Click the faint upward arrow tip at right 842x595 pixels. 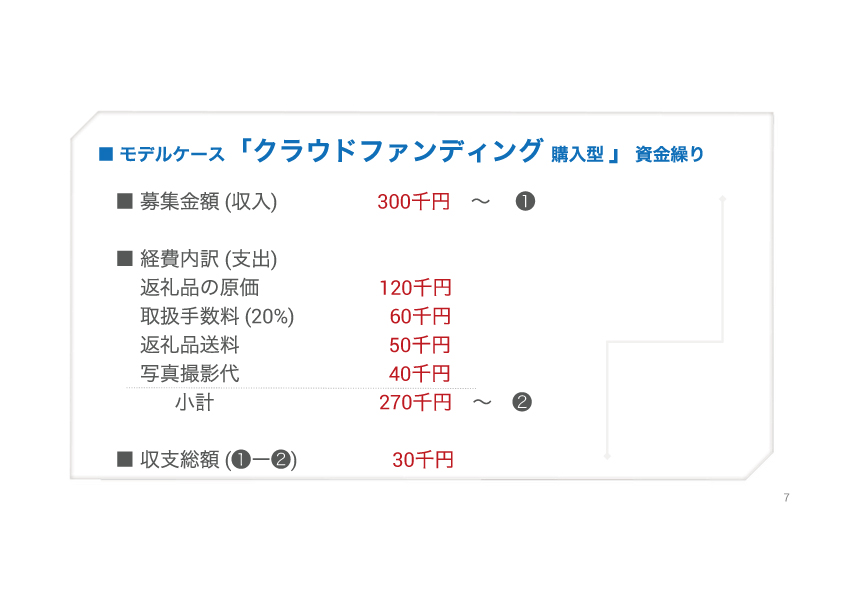click(x=722, y=199)
